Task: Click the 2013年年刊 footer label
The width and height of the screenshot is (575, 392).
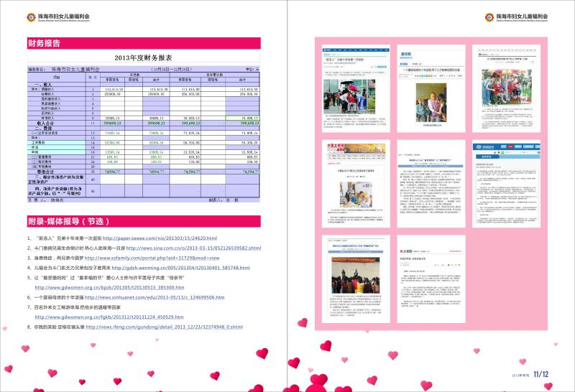Action: coord(520,375)
